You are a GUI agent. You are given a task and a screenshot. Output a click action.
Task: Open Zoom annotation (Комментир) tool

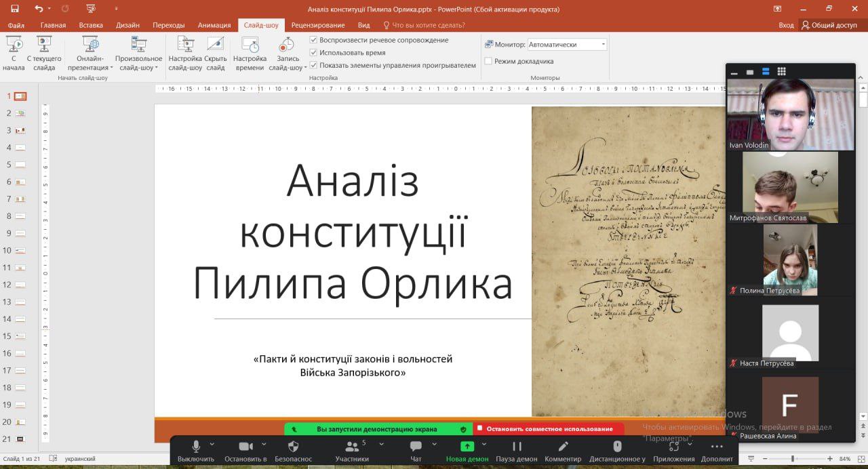[562, 447]
